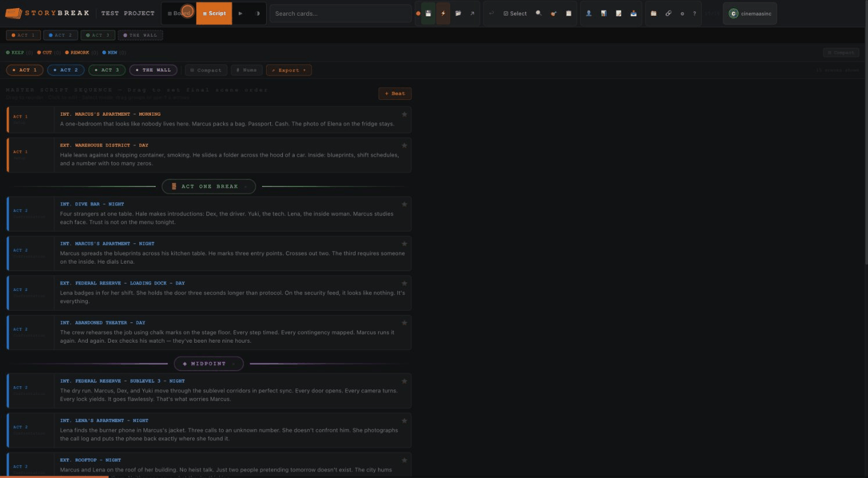The height and width of the screenshot is (478, 868).
Task: Open the person profile icon
Action: coord(589,13)
